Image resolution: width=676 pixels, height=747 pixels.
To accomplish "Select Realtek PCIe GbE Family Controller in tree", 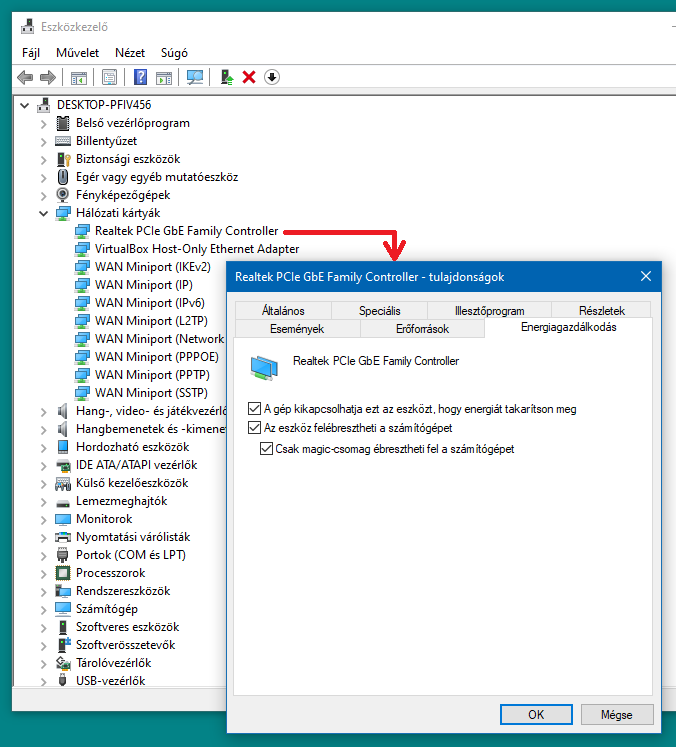I will tap(186, 231).
